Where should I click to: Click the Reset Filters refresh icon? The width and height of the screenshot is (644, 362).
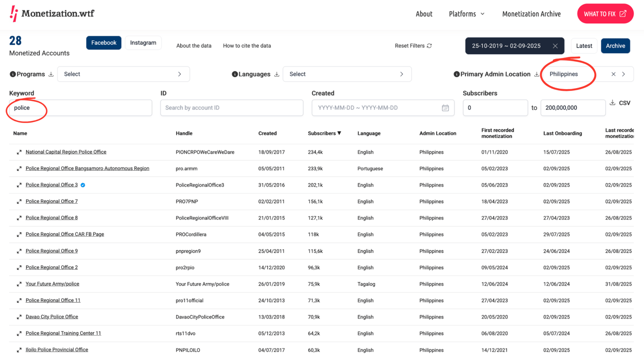429,46
